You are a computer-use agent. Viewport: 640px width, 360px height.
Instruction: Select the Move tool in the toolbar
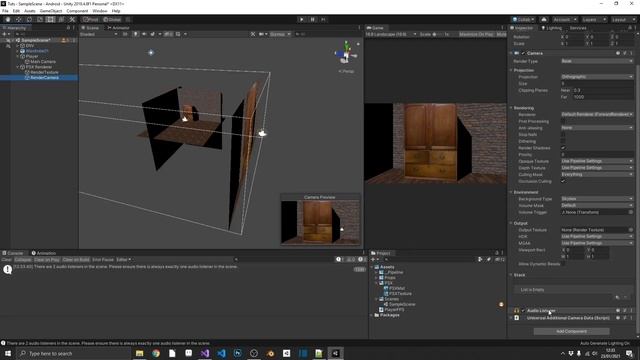[x=18, y=19]
